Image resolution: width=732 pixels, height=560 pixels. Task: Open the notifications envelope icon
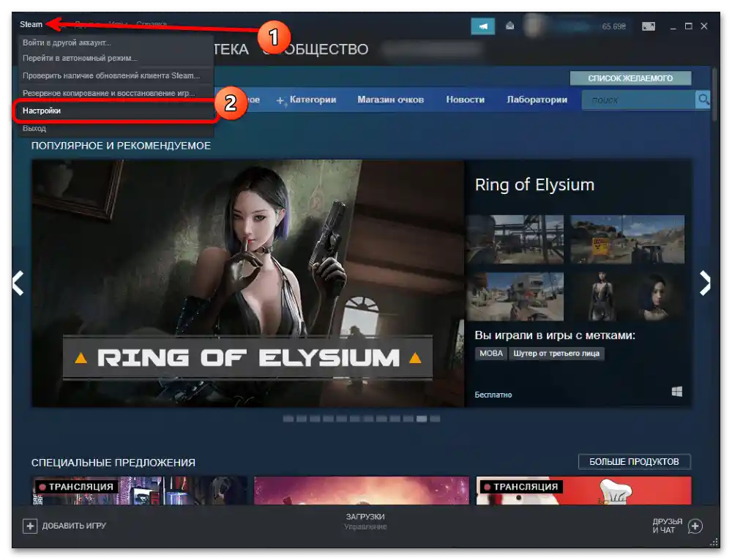click(x=509, y=26)
